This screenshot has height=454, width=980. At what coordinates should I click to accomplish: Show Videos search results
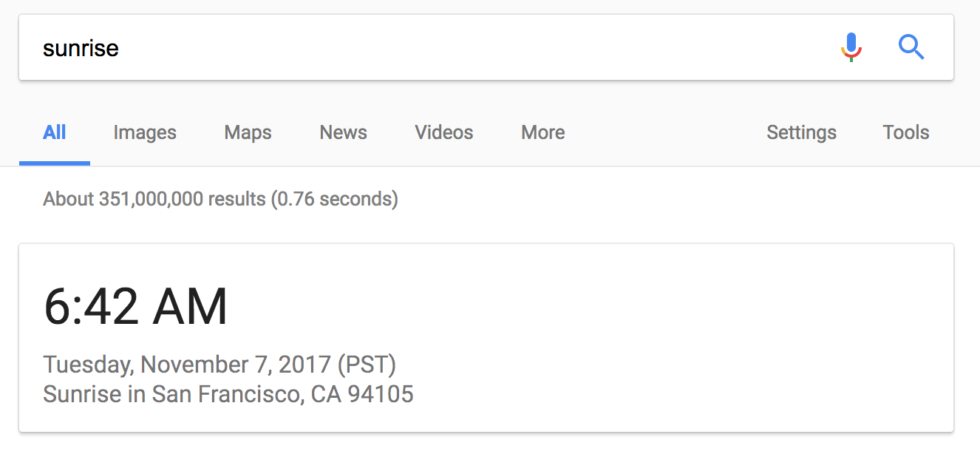444,132
